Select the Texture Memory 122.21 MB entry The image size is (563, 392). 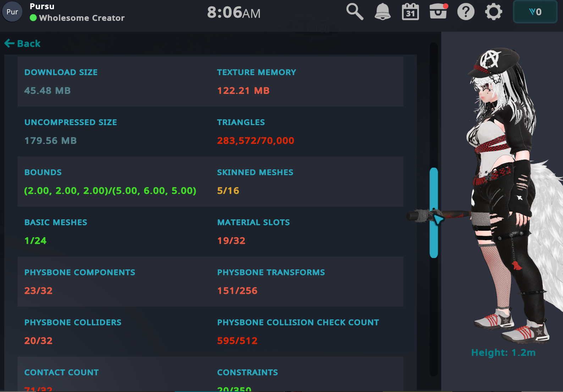243,91
